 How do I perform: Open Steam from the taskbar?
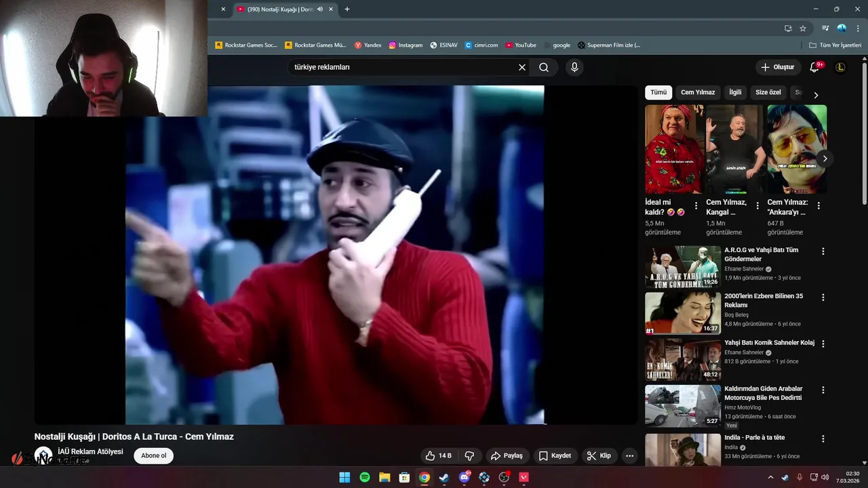pos(444,477)
